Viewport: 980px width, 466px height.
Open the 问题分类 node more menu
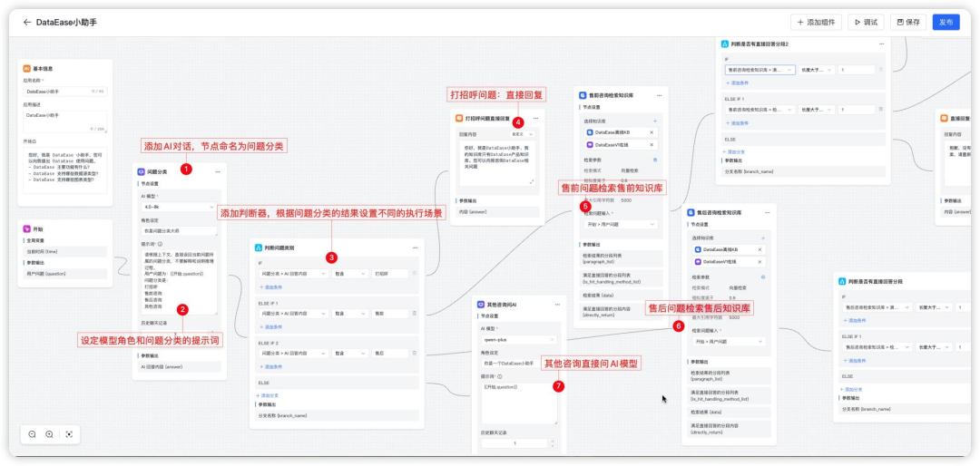pos(218,171)
